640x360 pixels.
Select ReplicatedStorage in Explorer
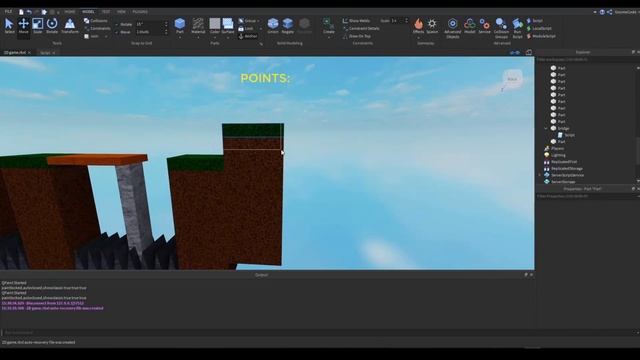coord(567,169)
